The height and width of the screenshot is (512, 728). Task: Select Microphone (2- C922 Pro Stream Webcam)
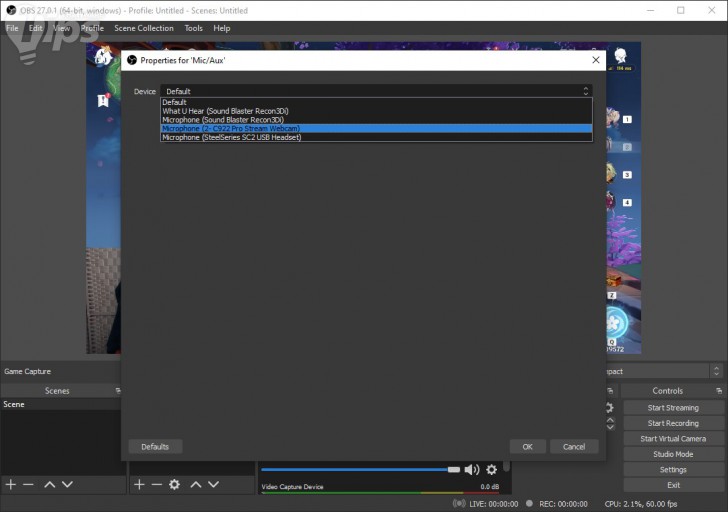(x=376, y=129)
